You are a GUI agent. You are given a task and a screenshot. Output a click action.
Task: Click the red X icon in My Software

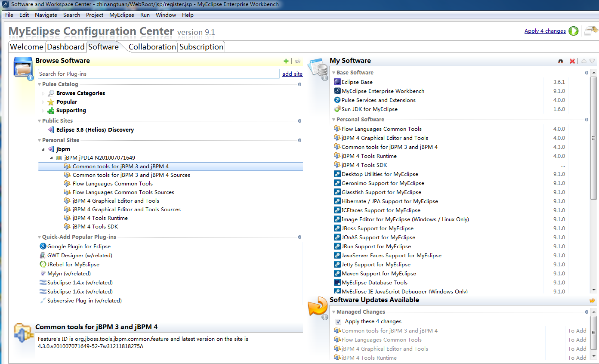tap(572, 61)
